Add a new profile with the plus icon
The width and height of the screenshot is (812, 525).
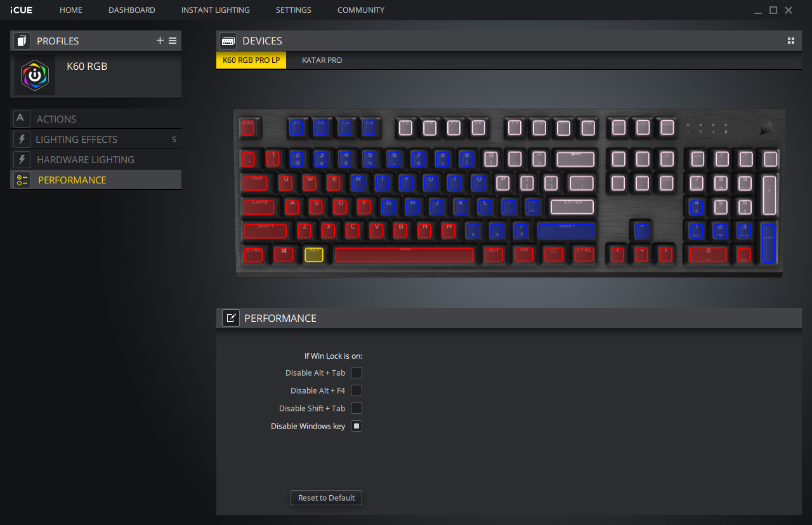coord(160,41)
